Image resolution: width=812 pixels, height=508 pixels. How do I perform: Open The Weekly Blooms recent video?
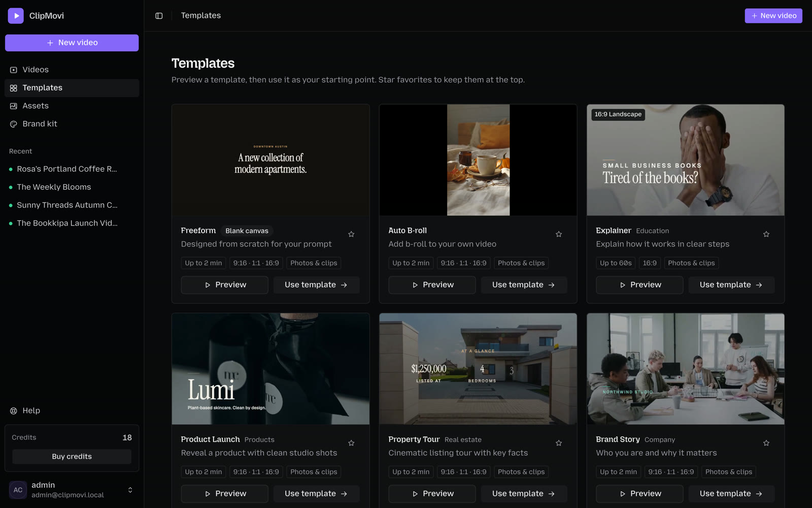[72, 187]
